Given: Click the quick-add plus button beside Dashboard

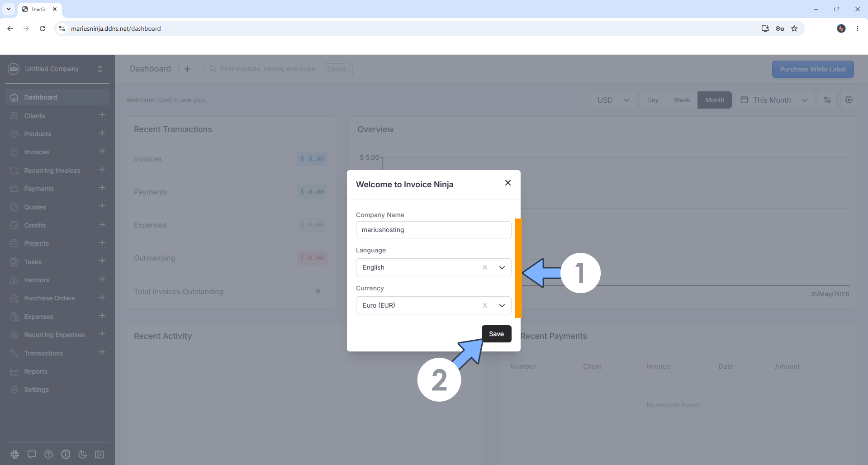Looking at the screenshot, I should click(x=187, y=69).
